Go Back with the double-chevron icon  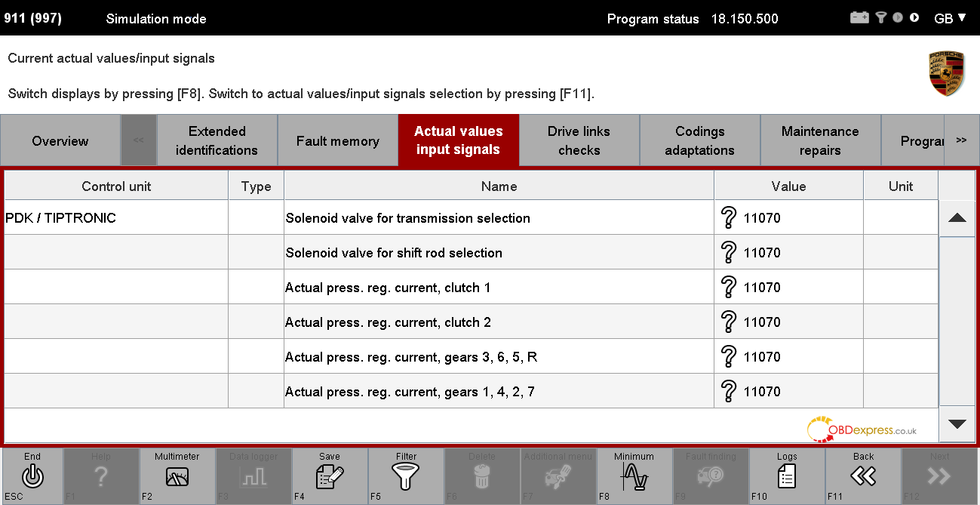863,476
